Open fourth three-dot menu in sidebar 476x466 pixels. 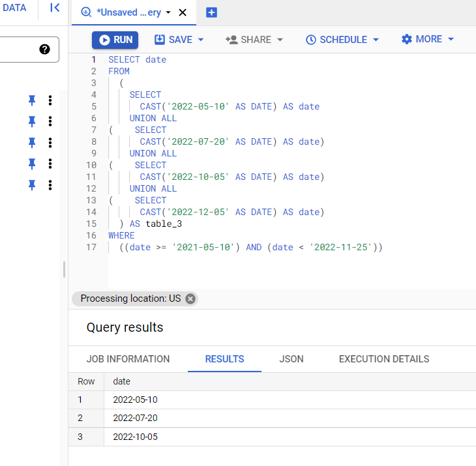50,164
